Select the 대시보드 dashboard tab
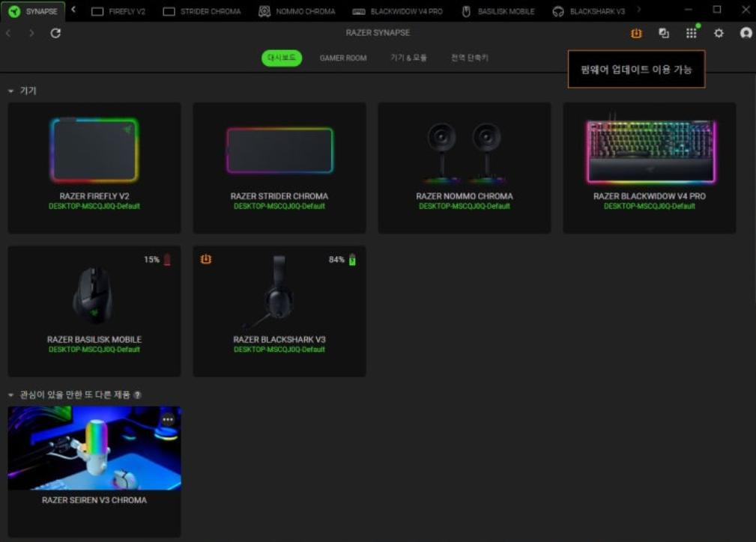Viewport: 756px width, 542px height. 282,58
